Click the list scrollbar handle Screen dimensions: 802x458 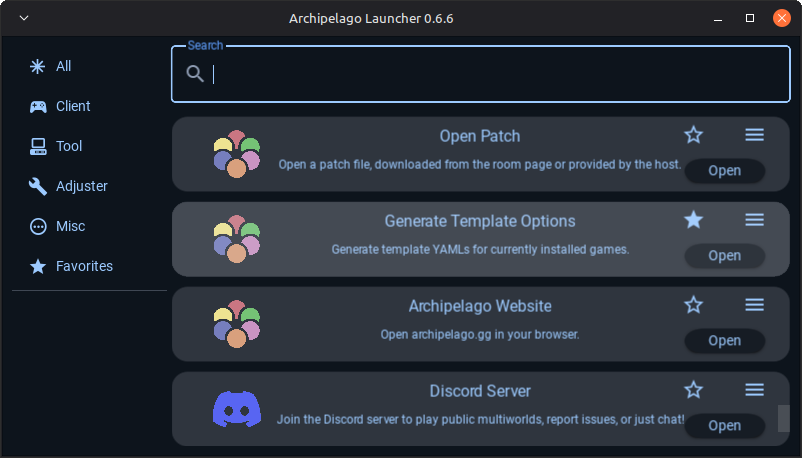point(784,419)
